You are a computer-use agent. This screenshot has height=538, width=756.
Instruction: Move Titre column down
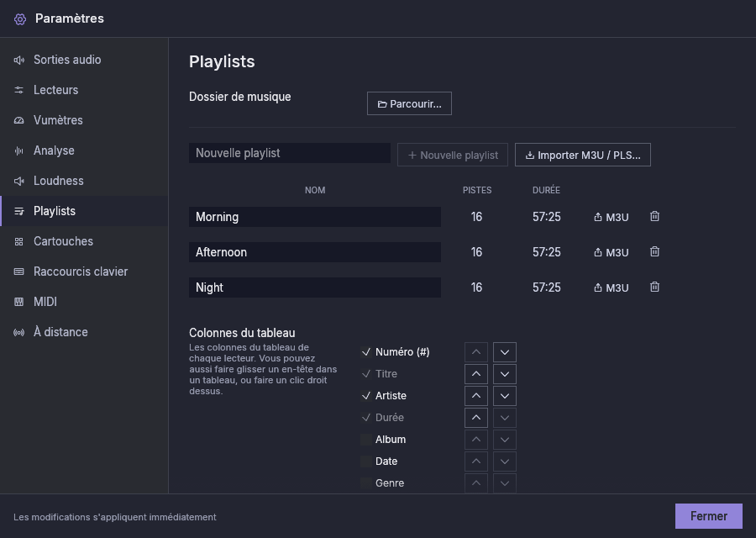(504, 374)
